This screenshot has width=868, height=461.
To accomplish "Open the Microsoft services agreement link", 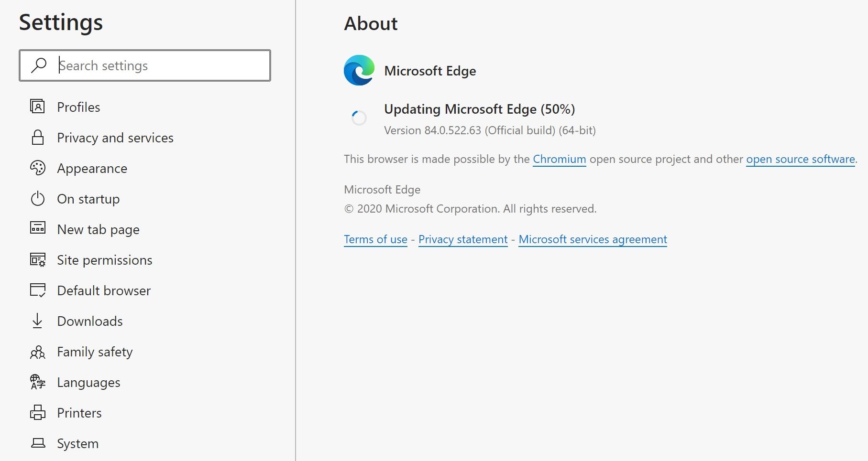I will tap(593, 239).
